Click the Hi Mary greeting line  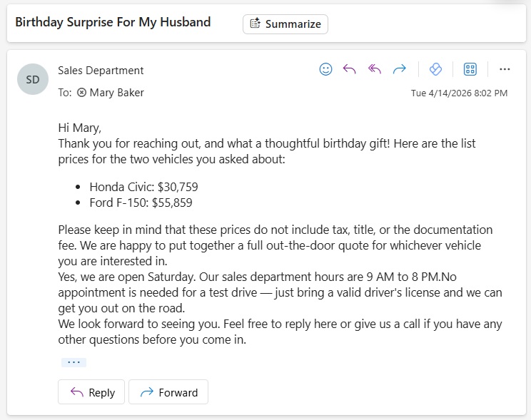coord(80,128)
